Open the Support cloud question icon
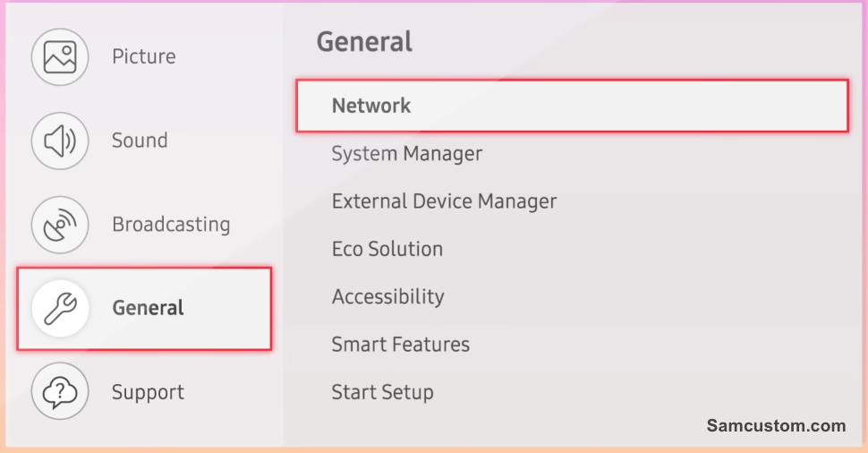868x453 pixels. click(x=60, y=391)
